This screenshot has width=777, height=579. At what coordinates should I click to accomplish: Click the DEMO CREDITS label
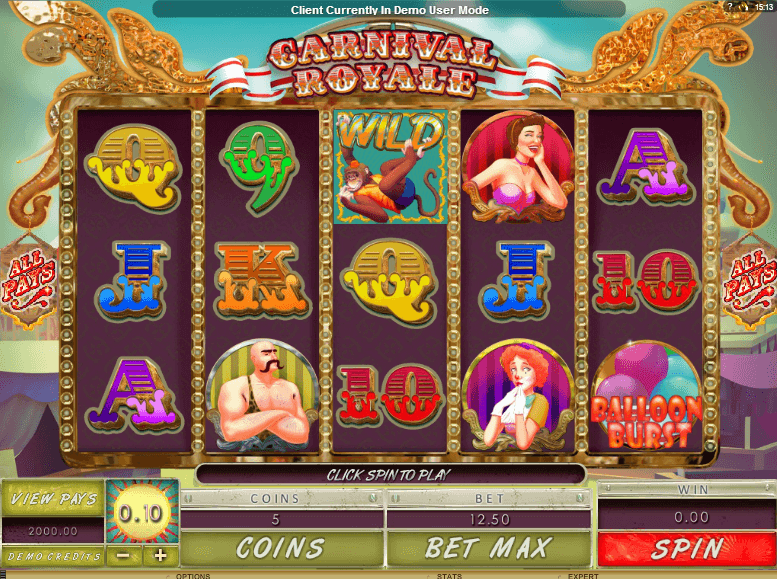[x=53, y=556]
